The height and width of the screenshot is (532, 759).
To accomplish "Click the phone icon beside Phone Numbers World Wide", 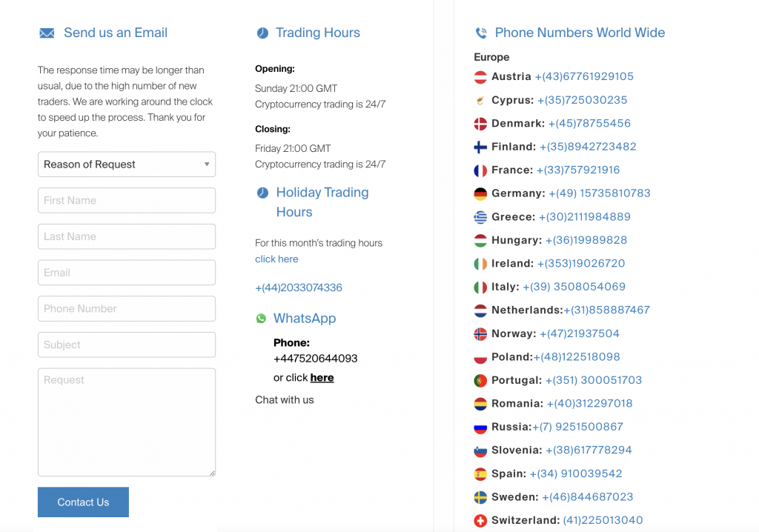I will pos(481,33).
